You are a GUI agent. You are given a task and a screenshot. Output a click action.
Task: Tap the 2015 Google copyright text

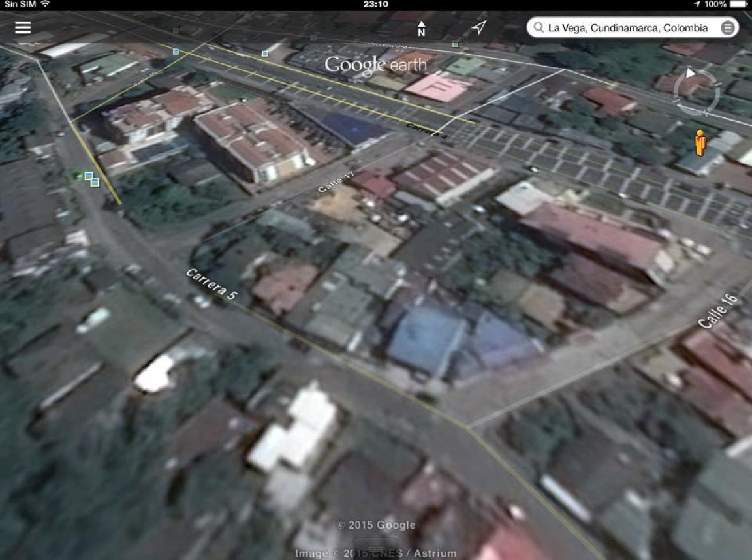[x=375, y=525]
